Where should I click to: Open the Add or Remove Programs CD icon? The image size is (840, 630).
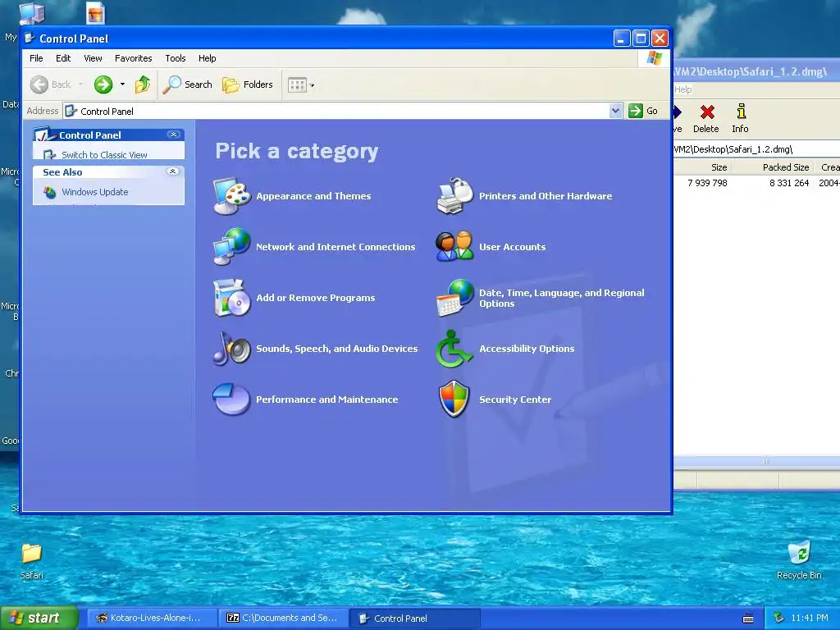[231, 298]
